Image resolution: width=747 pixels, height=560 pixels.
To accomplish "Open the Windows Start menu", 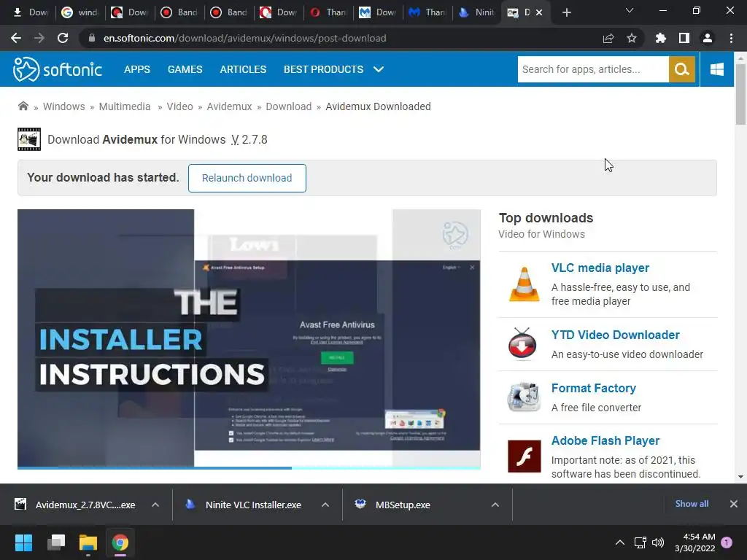I will coord(23,542).
